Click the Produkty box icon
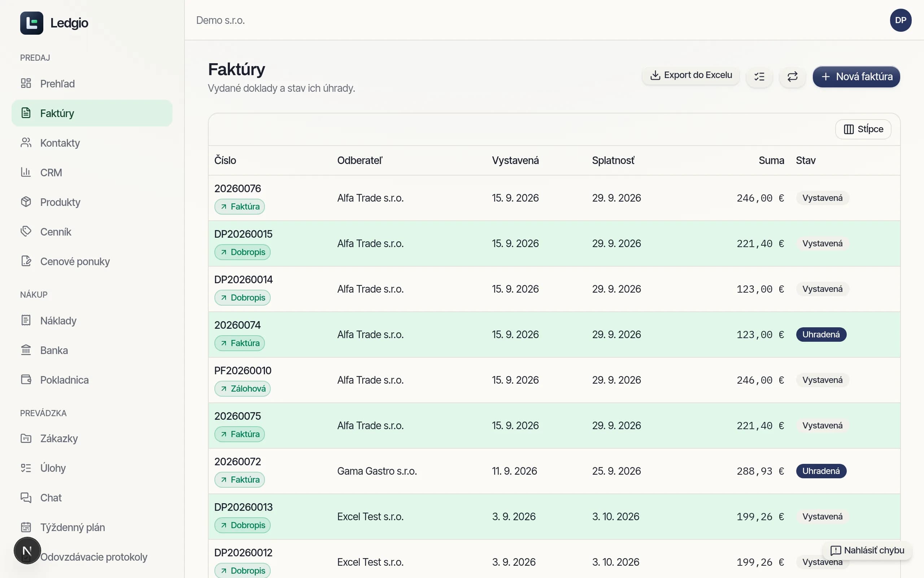 (x=26, y=202)
